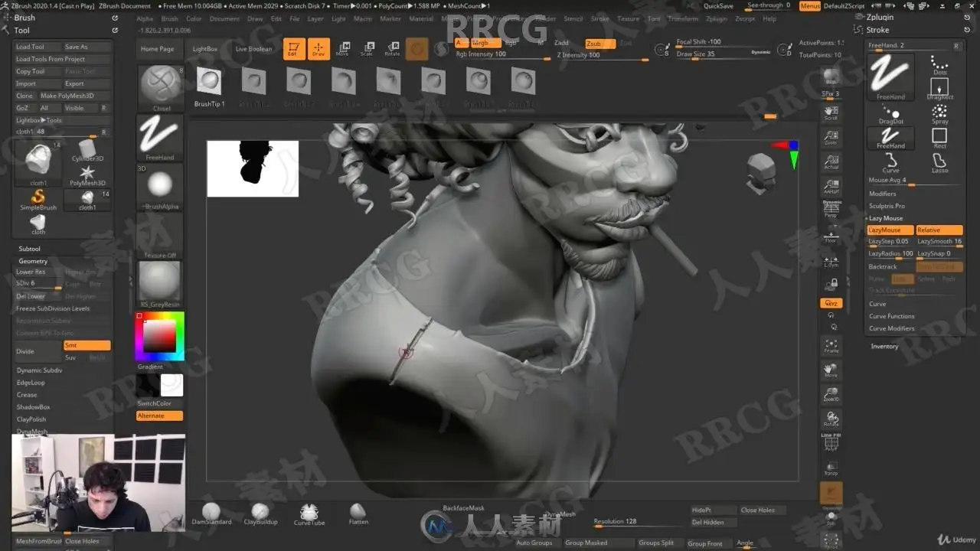Choose the DragRect stroke type
Image resolution: width=980 pixels, height=551 pixels.
[x=939, y=90]
